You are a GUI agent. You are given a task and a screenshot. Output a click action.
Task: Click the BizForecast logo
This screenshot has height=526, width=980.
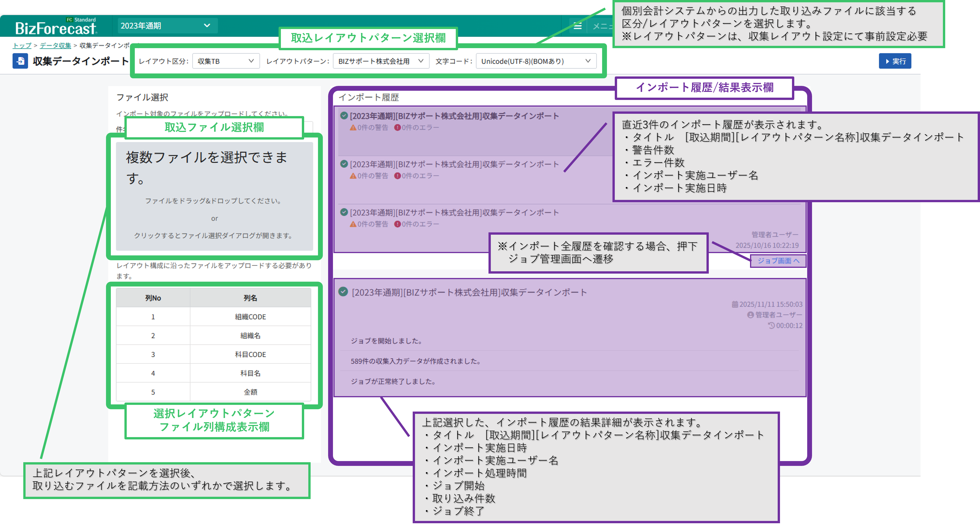[56, 27]
